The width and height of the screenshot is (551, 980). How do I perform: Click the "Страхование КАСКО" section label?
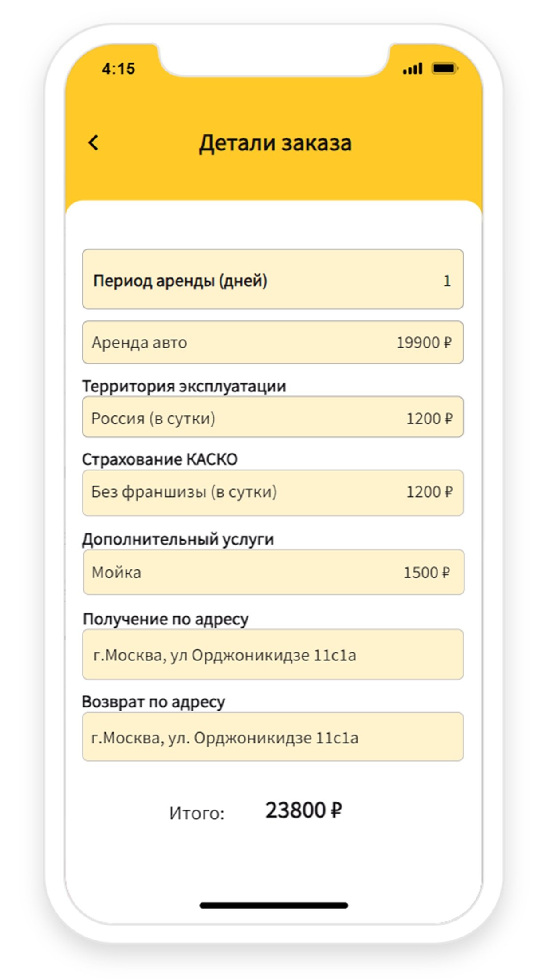[x=160, y=459]
